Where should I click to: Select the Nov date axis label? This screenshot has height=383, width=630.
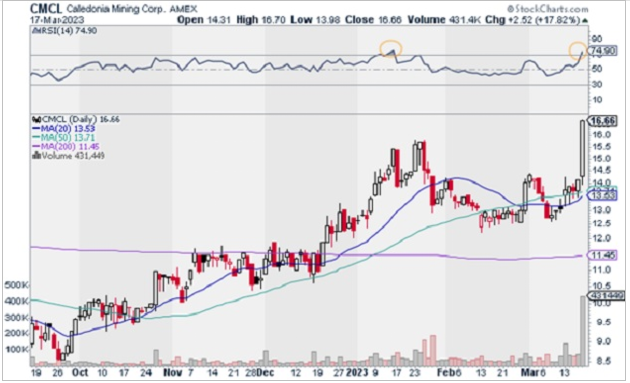pos(172,373)
